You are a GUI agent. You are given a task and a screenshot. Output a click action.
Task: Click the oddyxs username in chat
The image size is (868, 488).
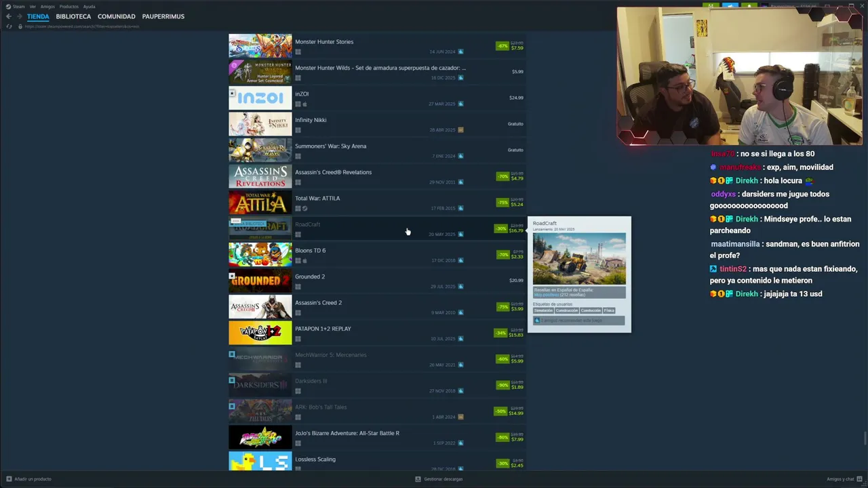click(723, 194)
